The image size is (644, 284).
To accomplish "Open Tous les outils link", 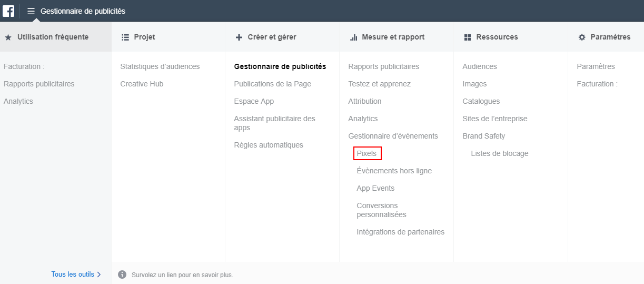I will coord(73,275).
